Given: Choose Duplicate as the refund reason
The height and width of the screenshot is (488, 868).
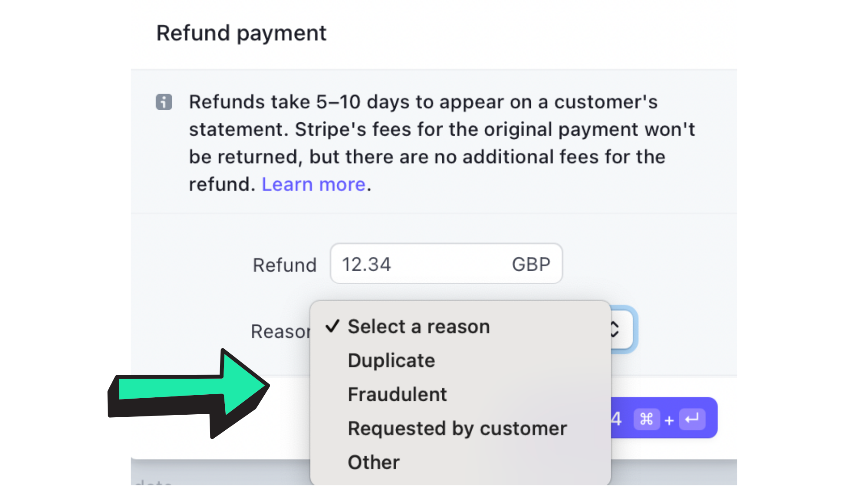Looking at the screenshot, I should (391, 360).
